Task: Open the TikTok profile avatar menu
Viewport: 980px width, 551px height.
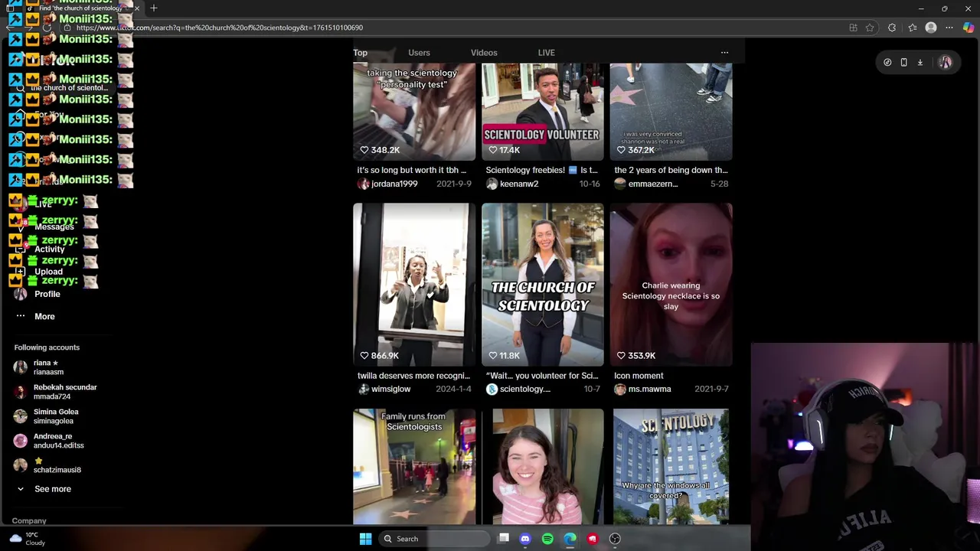Action: [x=945, y=63]
